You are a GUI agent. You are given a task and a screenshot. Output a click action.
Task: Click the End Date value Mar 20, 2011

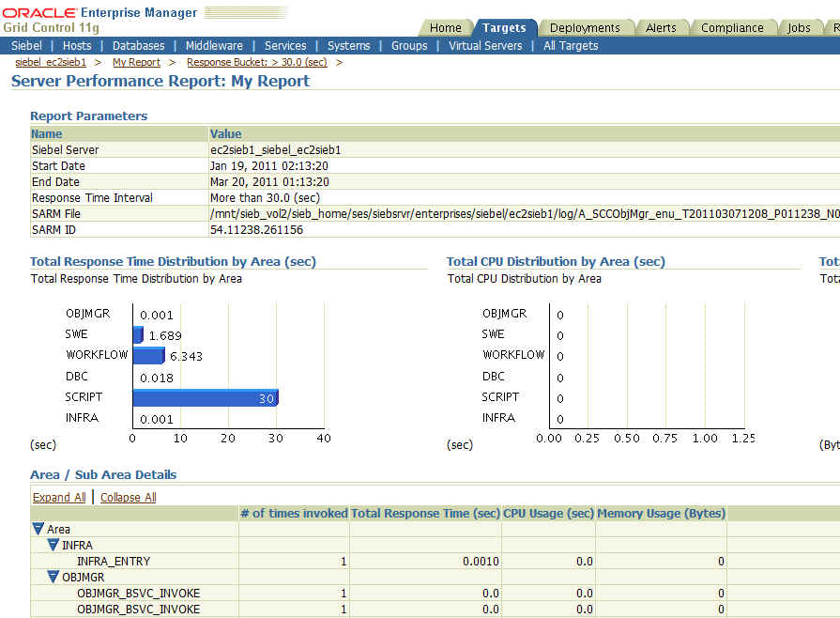tap(269, 182)
